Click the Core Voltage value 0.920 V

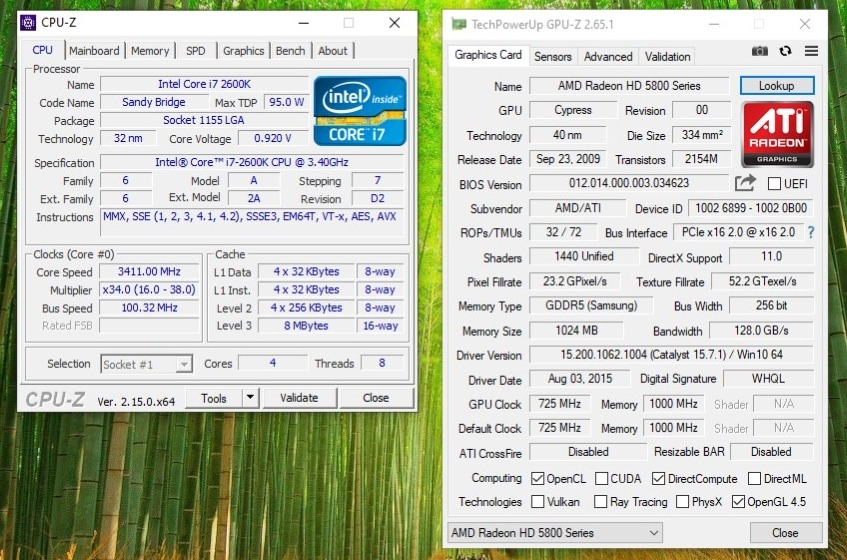point(273,138)
